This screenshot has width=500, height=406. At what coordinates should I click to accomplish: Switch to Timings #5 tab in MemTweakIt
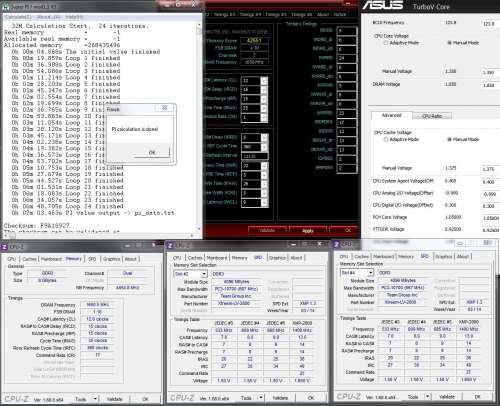(x=276, y=14)
